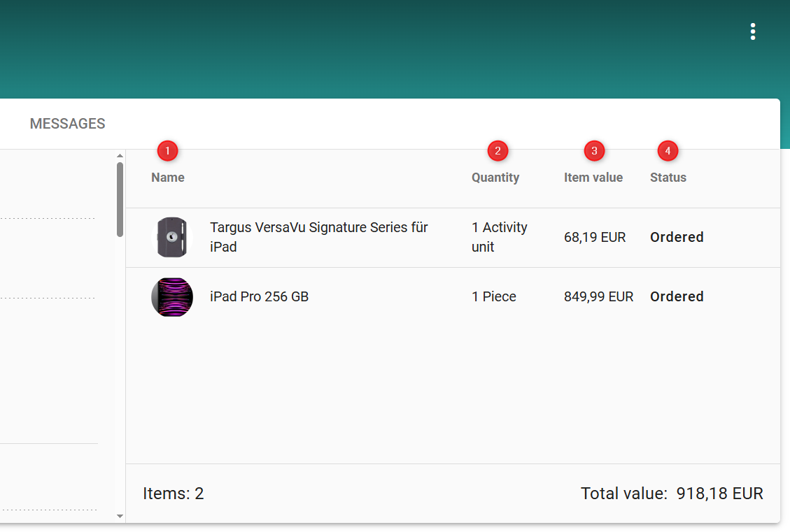
Task: Click the left panel scroll up arrow
Action: point(120,156)
